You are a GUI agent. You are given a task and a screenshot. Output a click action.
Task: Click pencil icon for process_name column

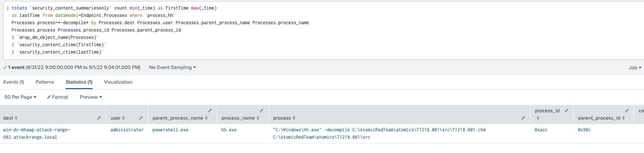[261, 110]
